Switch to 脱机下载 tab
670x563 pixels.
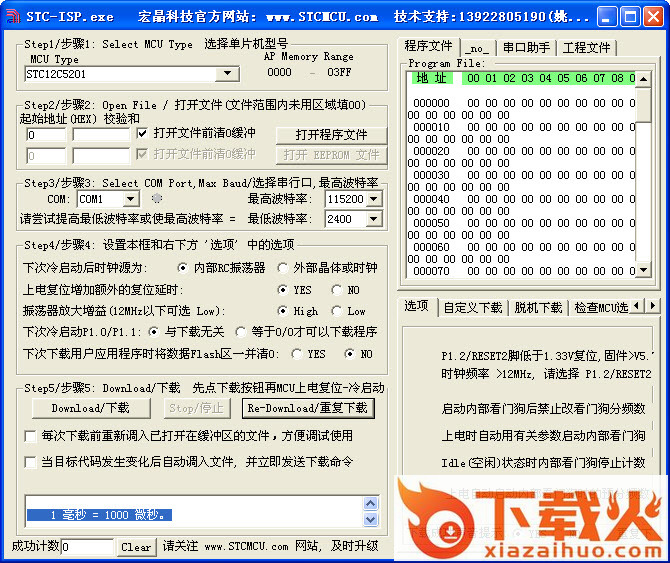(x=538, y=308)
